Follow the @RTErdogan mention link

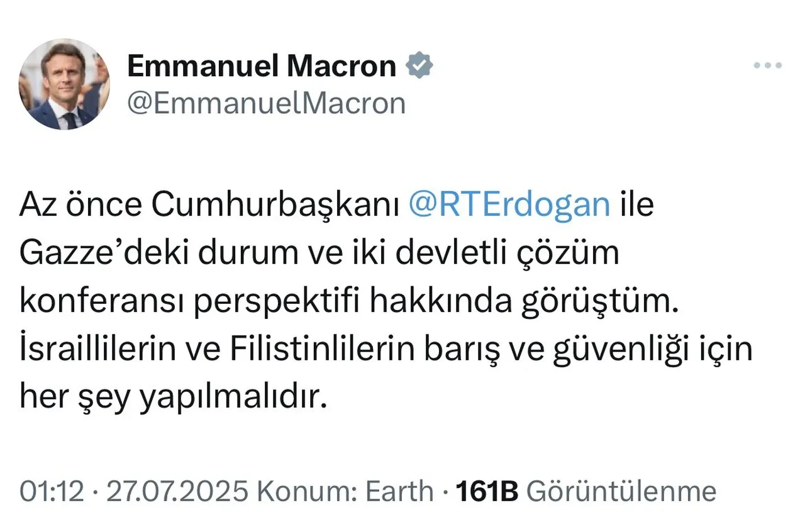[x=509, y=206]
